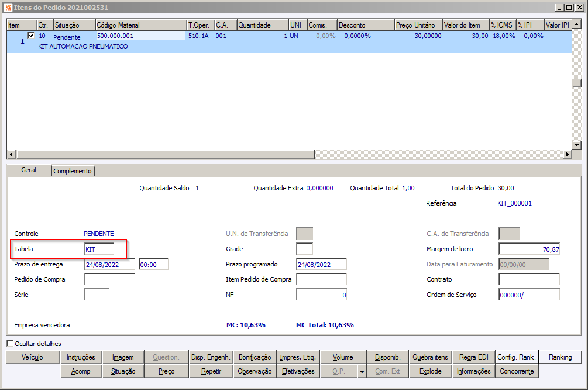Image resolution: width=588 pixels, height=390 pixels.
Task: Select the Geral tab
Action: click(29, 170)
